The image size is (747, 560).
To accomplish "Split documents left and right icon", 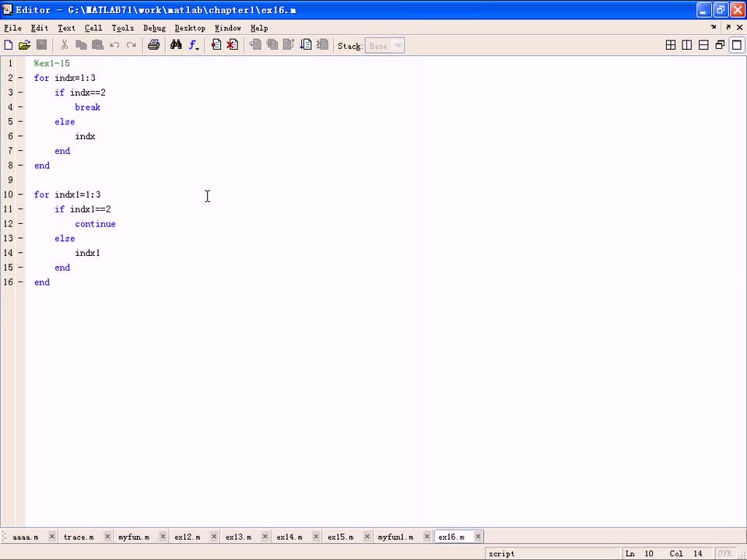I will coord(687,45).
